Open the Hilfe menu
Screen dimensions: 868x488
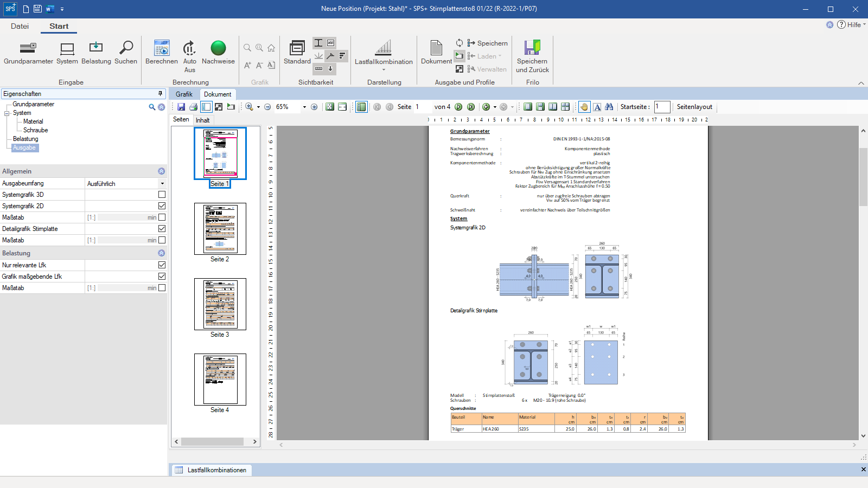(852, 24)
